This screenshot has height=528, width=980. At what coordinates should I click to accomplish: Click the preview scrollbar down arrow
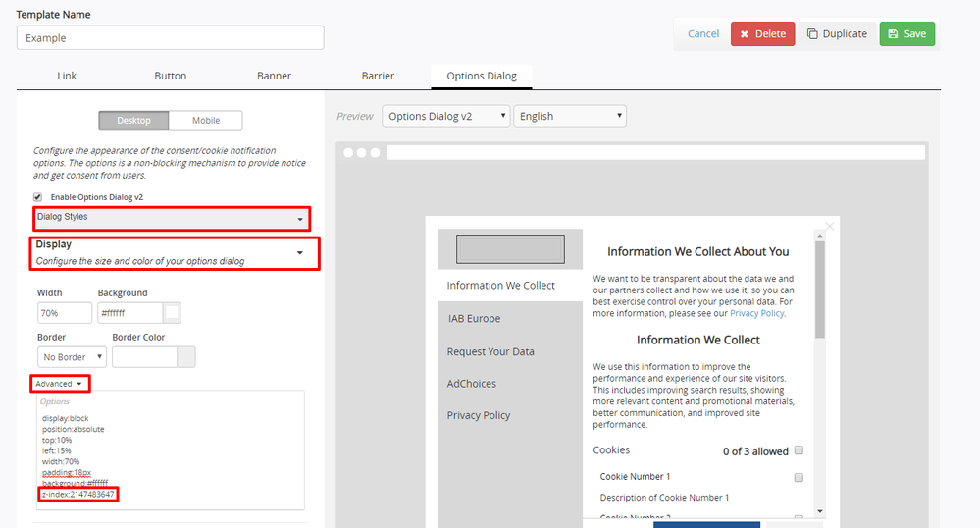click(x=819, y=511)
